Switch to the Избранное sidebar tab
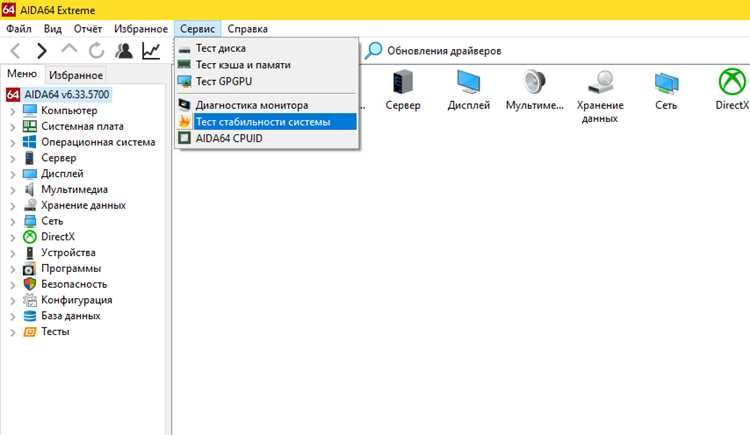 pyautogui.click(x=76, y=75)
